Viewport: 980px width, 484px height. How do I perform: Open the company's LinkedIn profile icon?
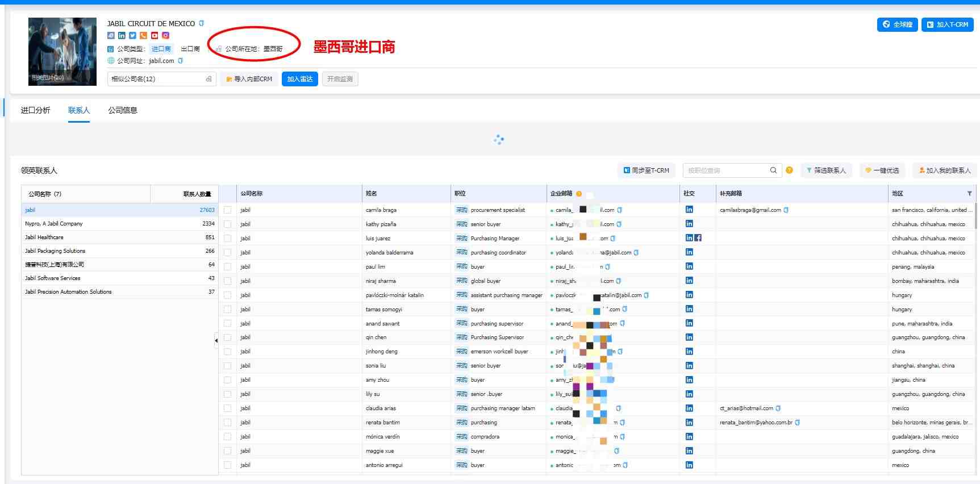pyautogui.click(x=122, y=35)
